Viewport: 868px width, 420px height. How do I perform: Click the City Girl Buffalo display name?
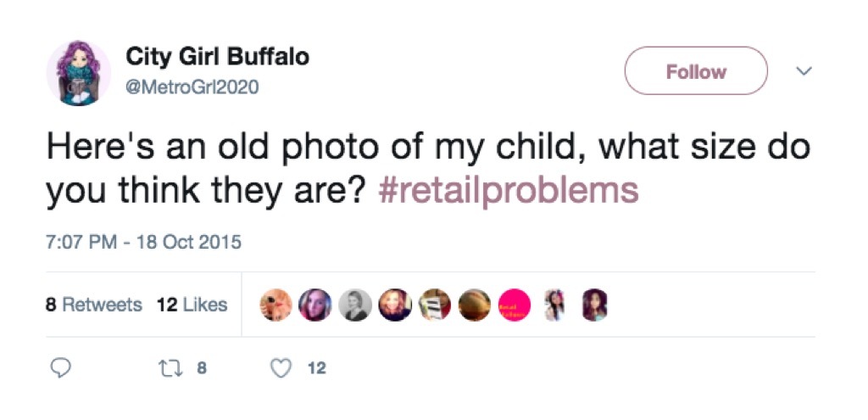[217, 57]
